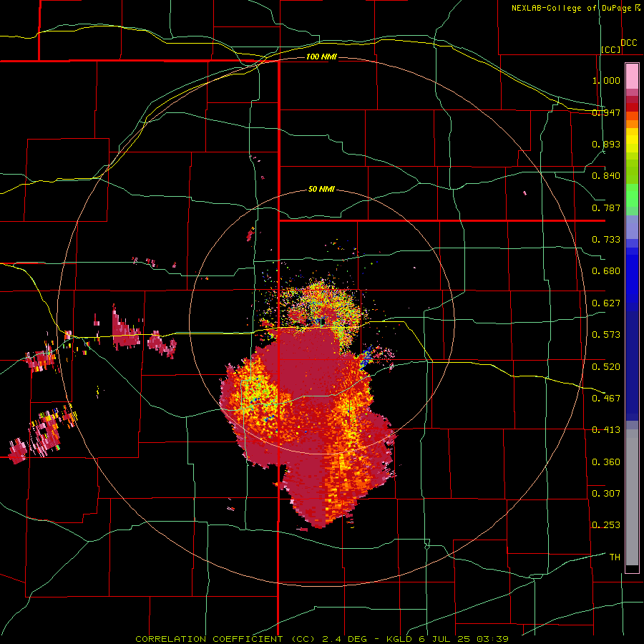This screenshot has height=644, width=644.
Task: Click the TH threshold label
Action: (615, 557)
